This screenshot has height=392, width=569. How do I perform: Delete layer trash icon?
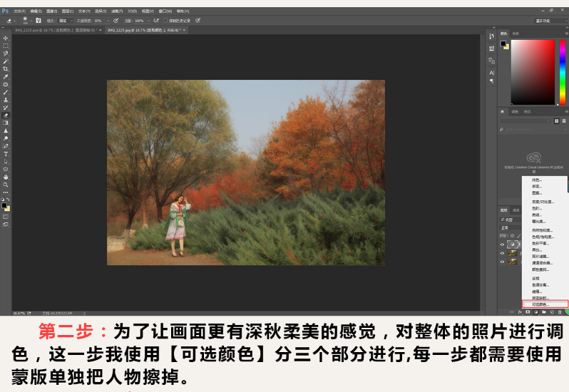[560, 312]
